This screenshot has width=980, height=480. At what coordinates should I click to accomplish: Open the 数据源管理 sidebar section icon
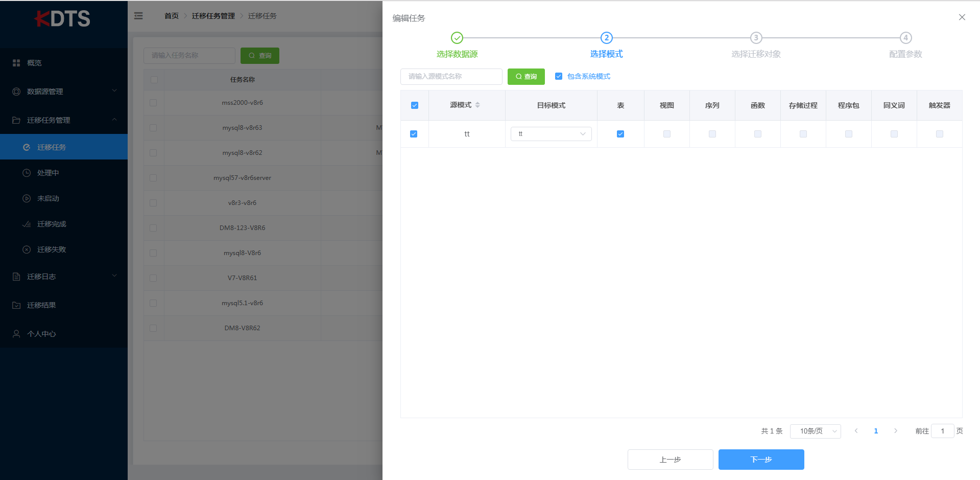(16, 91)
